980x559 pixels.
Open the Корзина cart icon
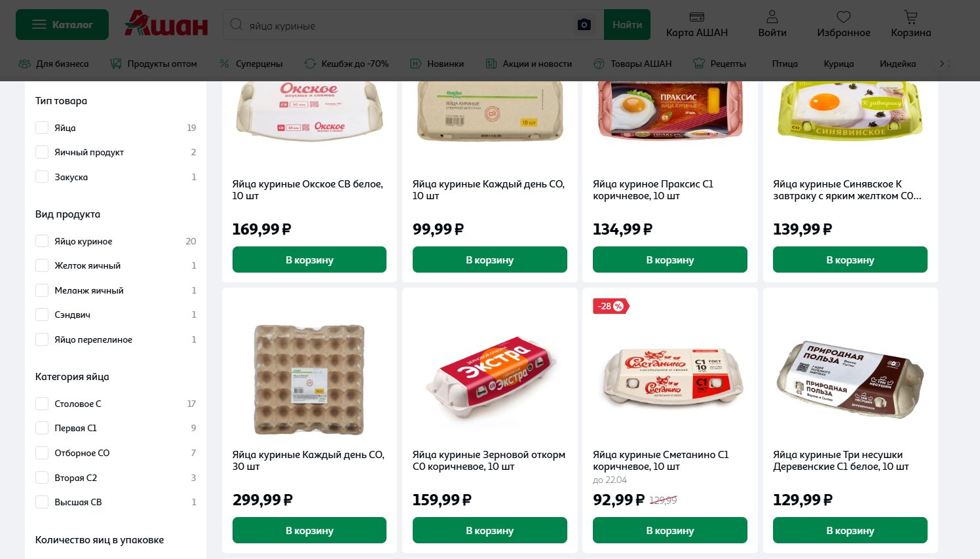coord(911,17)
